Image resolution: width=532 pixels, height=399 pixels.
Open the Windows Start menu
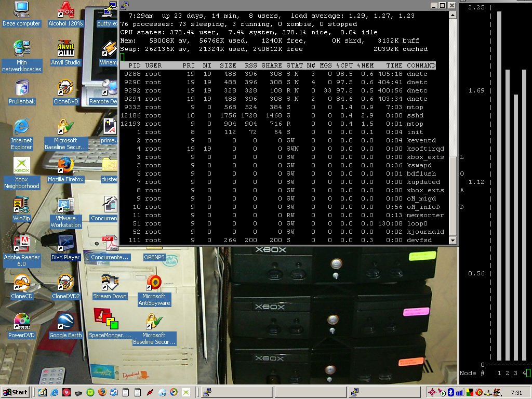15,392
